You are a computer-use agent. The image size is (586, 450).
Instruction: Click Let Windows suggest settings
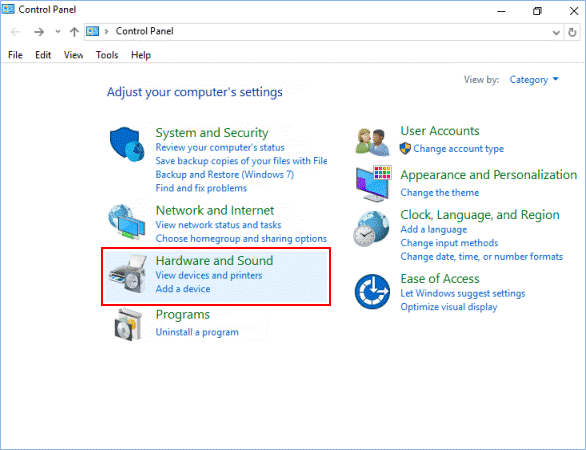click(x=463, y=293)
